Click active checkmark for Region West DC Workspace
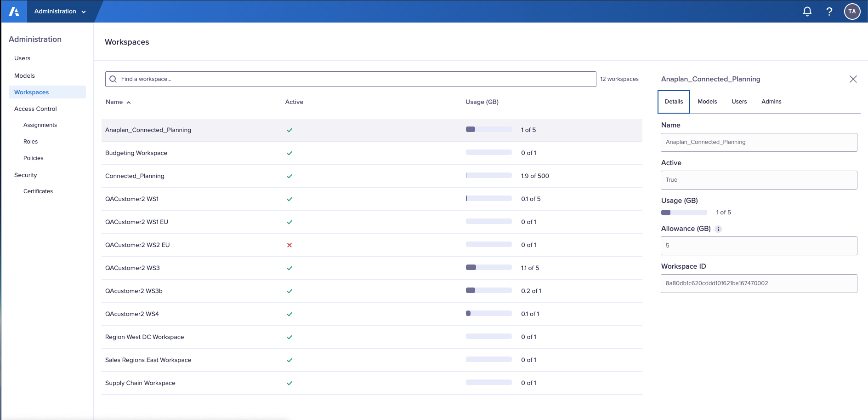 pyautogui.click(x=289, y=337)
